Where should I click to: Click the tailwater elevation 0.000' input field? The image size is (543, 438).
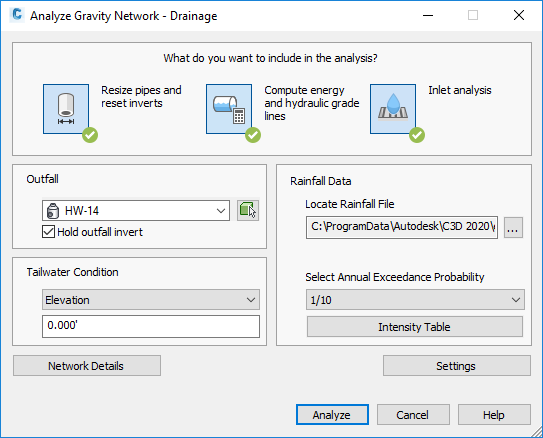point(151,326)
